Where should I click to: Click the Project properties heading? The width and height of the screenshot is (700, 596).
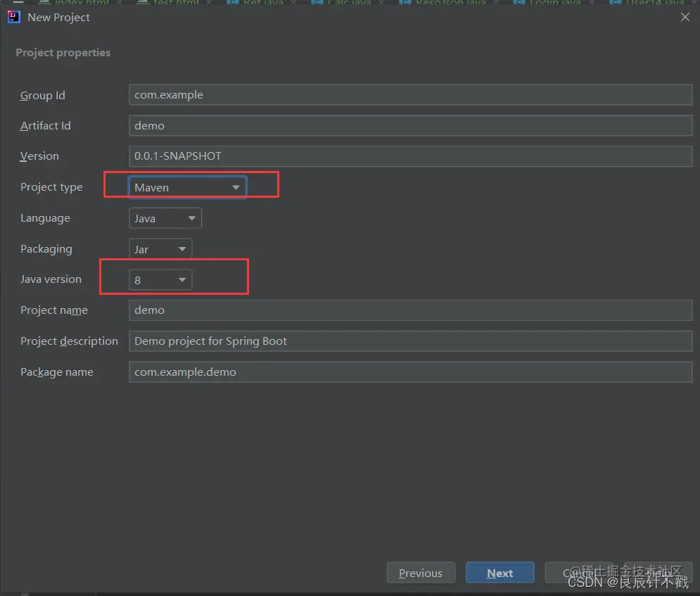63,53
